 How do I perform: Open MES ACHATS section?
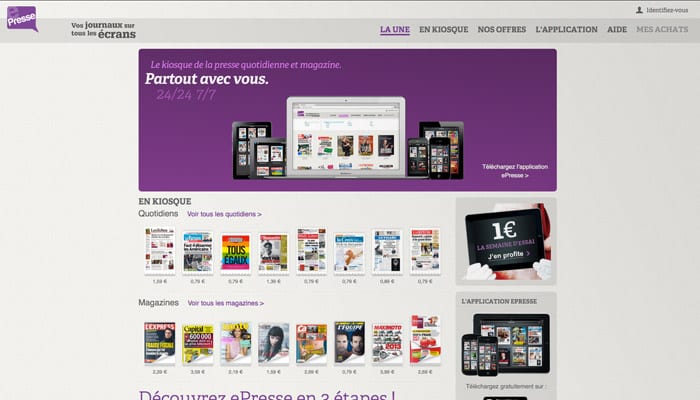click(x=662, y=29)
